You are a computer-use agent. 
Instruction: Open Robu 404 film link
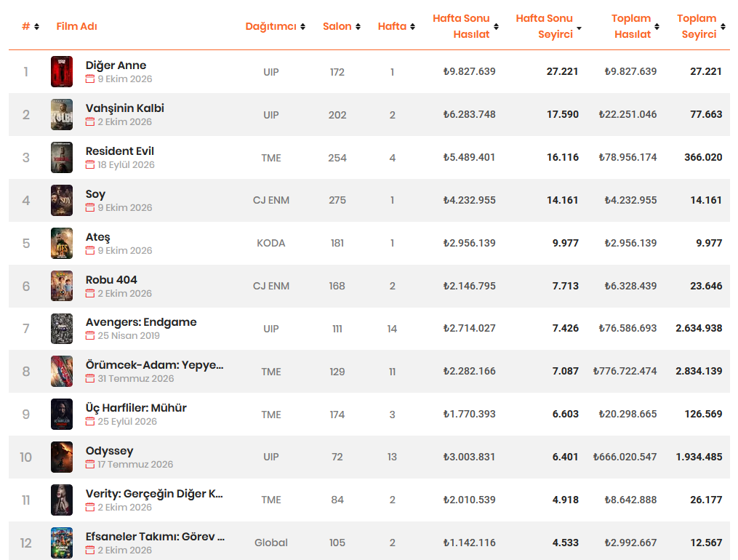111,279
